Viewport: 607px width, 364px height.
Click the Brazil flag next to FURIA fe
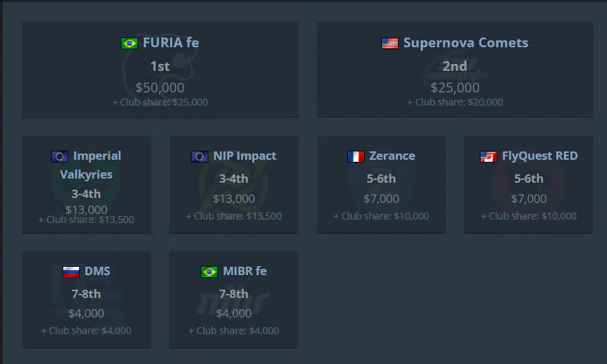point(129,43)
